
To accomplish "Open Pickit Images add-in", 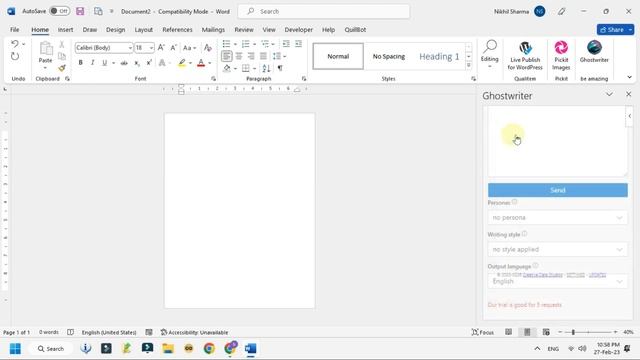I will click(561, 56).
